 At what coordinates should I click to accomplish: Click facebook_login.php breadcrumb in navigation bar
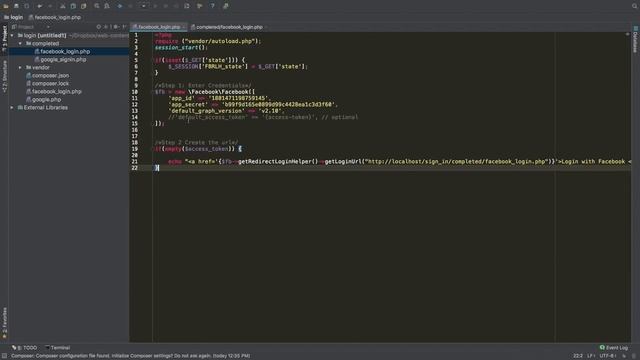click(x=55, y=18)
